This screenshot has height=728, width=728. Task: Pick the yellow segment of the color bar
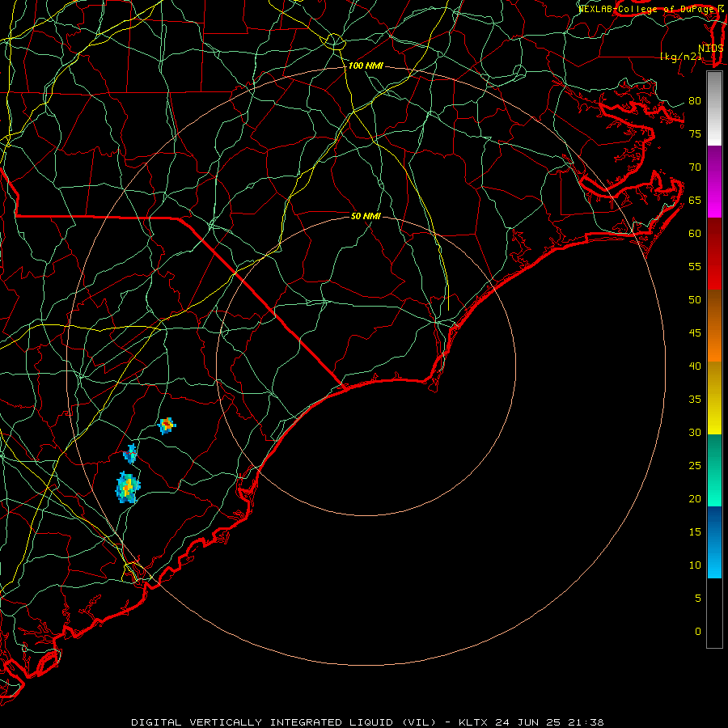pos(714,398)
